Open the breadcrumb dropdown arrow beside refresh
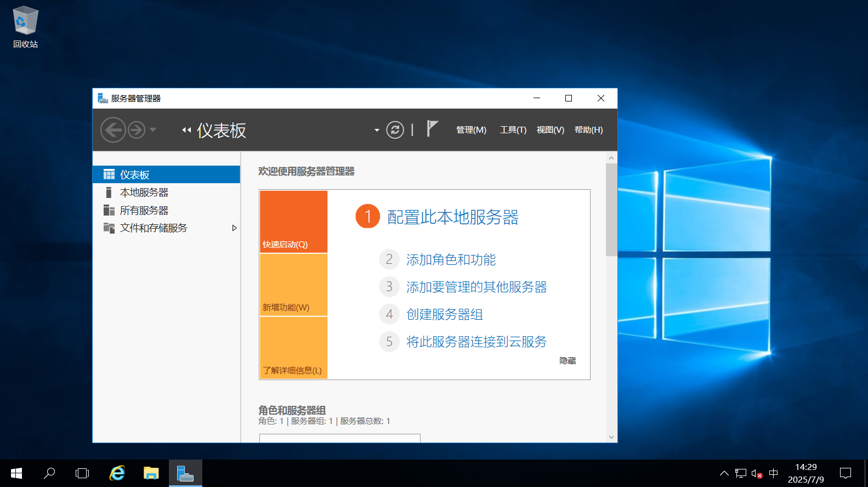This screenshot has width=868, height=487. [x=377, y=130]
